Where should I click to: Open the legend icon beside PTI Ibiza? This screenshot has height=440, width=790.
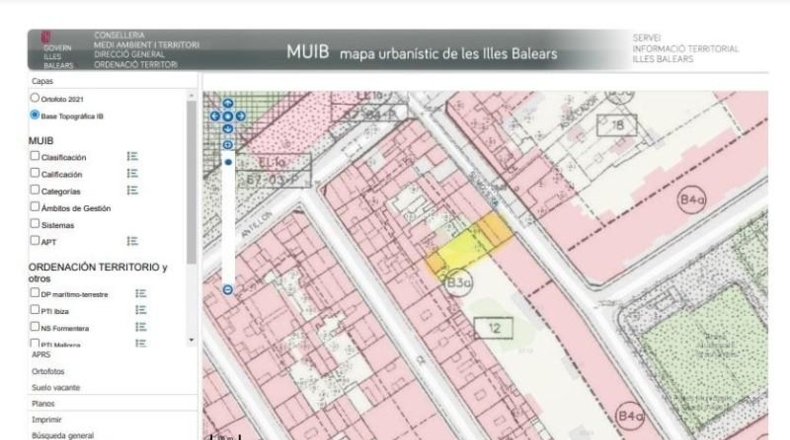pyautogui.click(x=141, y=310)
